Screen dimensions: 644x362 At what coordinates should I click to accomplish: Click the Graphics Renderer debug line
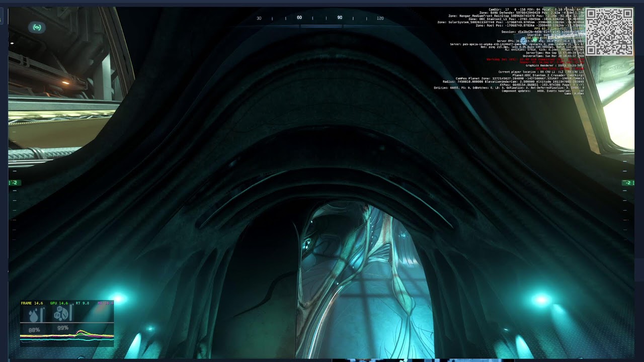[x=555, y=65]
